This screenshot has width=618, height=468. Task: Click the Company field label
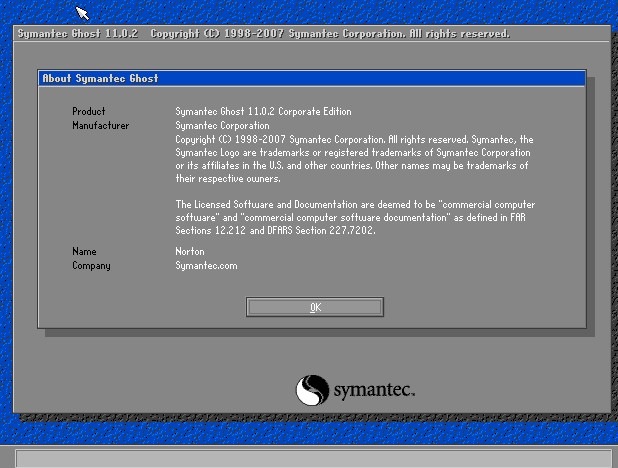point(91,265)
